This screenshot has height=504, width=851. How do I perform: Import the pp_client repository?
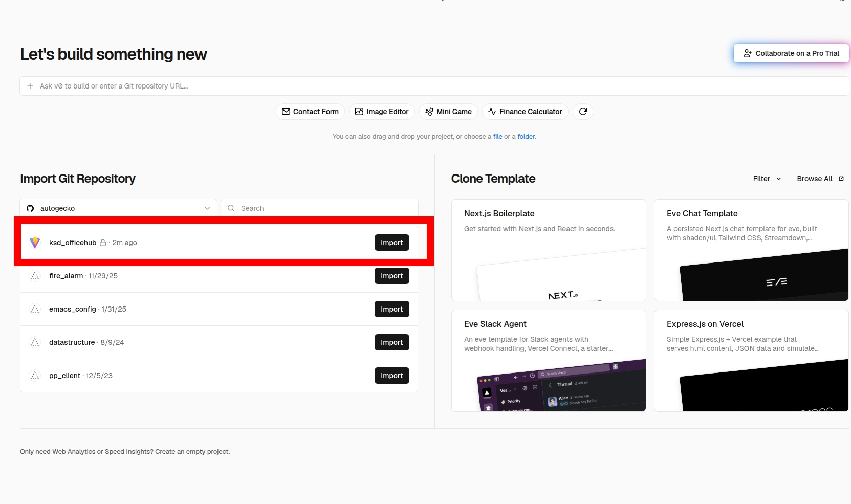(392, 376)
